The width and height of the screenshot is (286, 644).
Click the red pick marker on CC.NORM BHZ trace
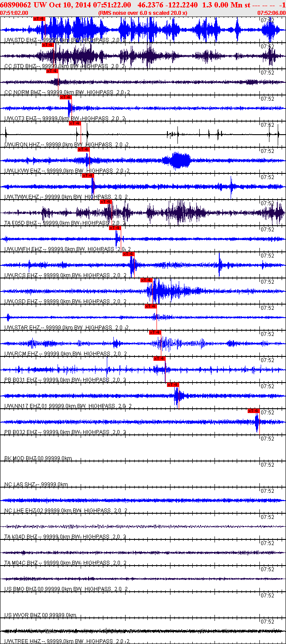[x=52, y=71]
